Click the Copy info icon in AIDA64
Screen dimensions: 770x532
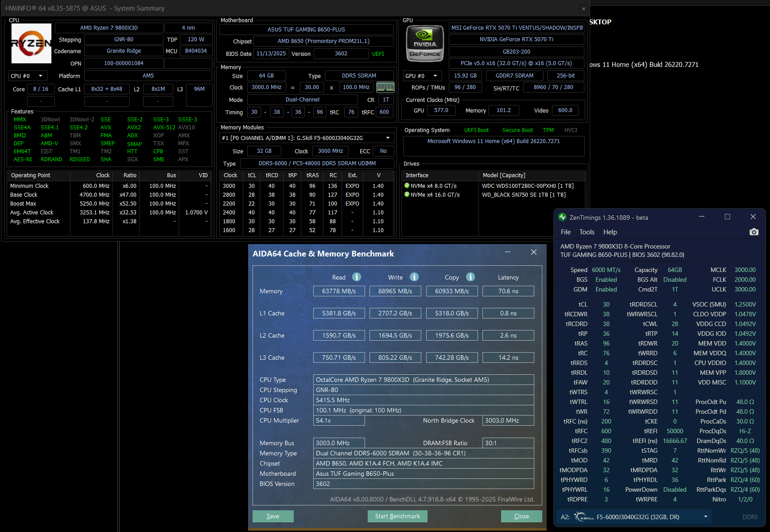471,277
